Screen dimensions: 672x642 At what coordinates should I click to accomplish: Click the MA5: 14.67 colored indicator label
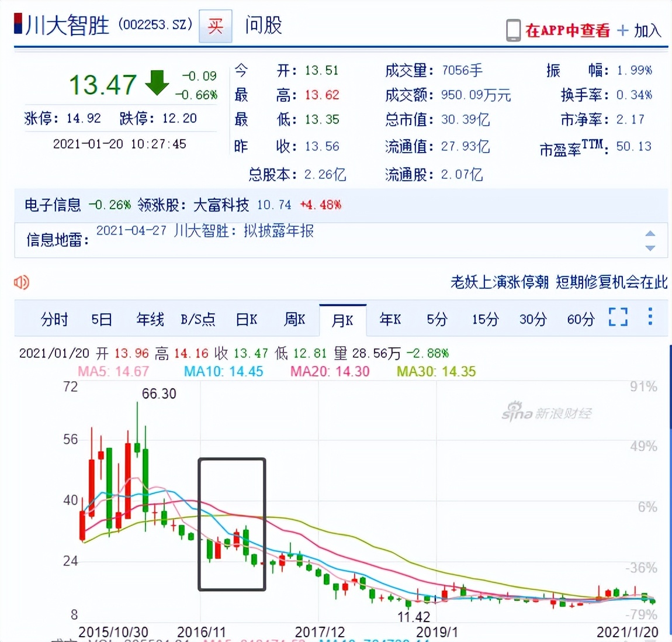pyautogui.click(x=113, y=371)
